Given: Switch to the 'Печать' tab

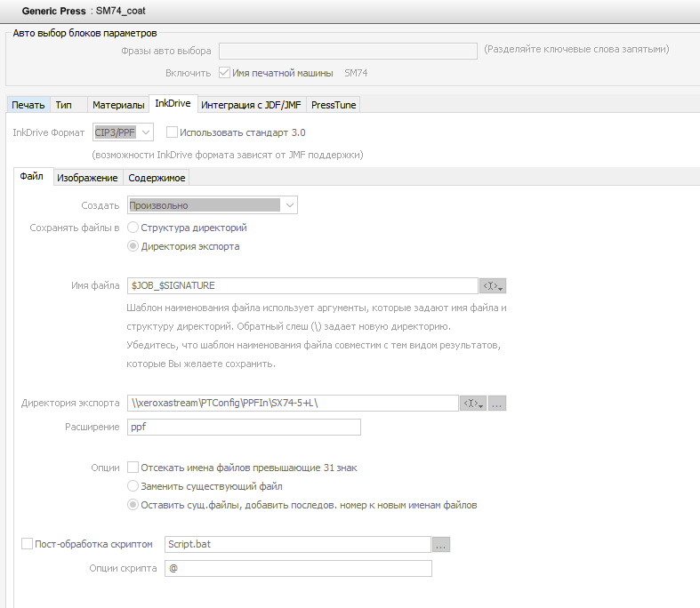Looking at the screenshot, I should click(28, 105).
